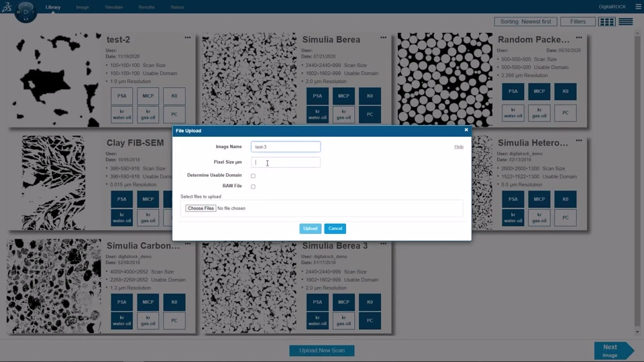Open options menu for Random Packed card
Image resolution: width=644 pixels, height=362 pixels.
point(579,38)
